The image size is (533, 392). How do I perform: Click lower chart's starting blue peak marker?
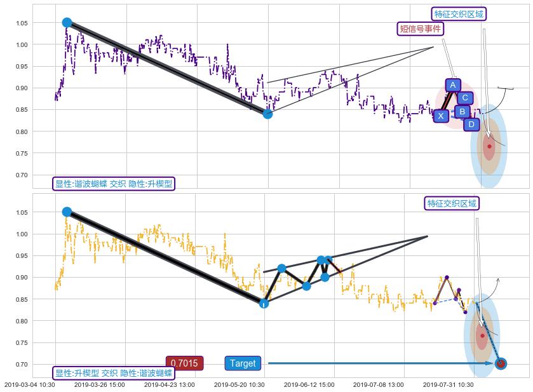[x=67, y=212]
